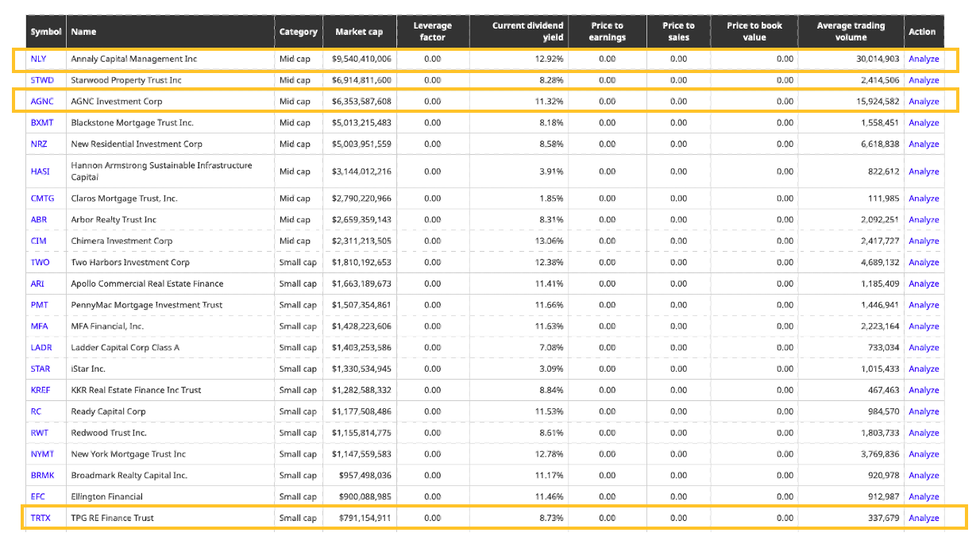The image size is (980, 548).
Task: Open the RC symbol link
Action: pos(36,412)
